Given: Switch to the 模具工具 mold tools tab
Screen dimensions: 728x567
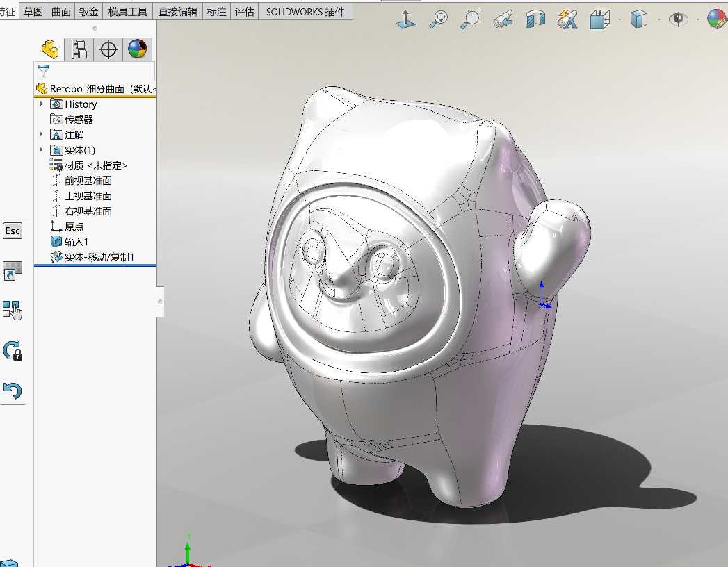Looking at the screenshot, I should [128, 11].
